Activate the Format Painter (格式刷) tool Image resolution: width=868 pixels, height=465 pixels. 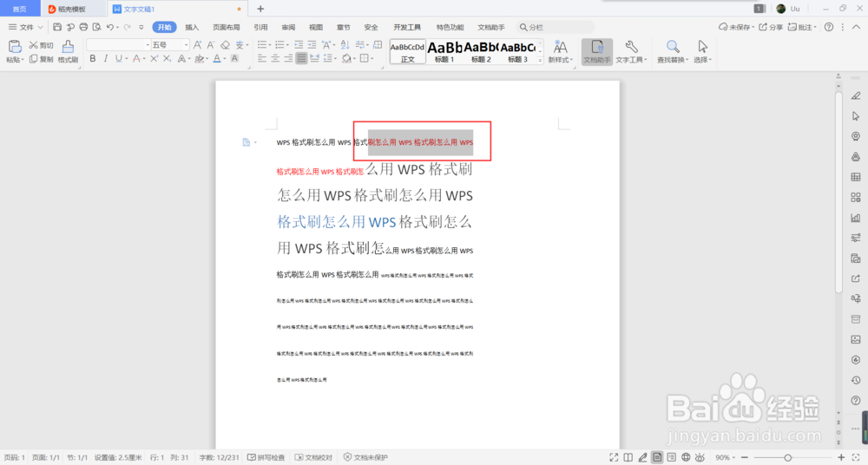click(68, 51)
